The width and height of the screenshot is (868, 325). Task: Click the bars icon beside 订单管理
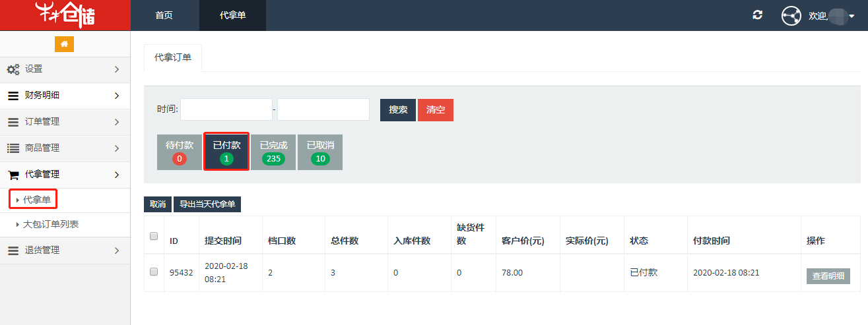[13, 122]
